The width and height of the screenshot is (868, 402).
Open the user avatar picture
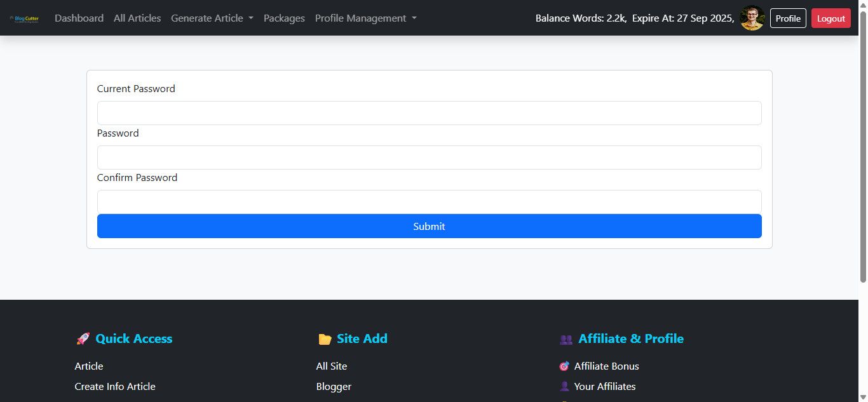tap(752, 18)
